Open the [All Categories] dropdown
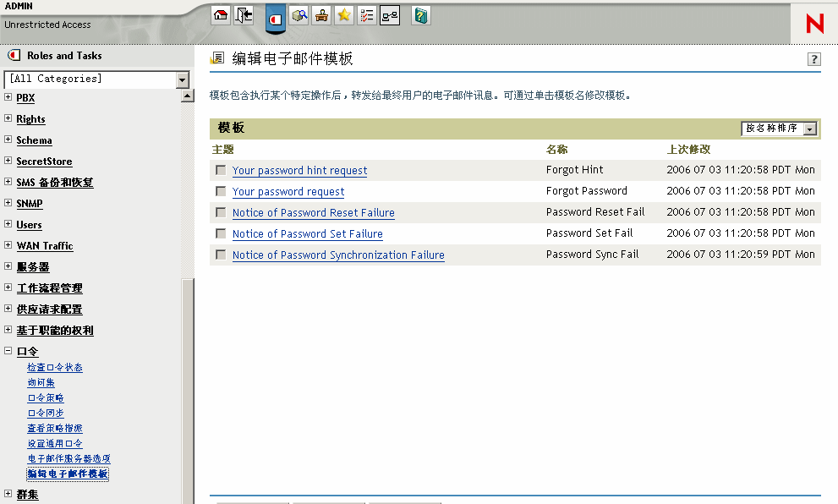Screen dimensions: 838x504 click(182, 79)
